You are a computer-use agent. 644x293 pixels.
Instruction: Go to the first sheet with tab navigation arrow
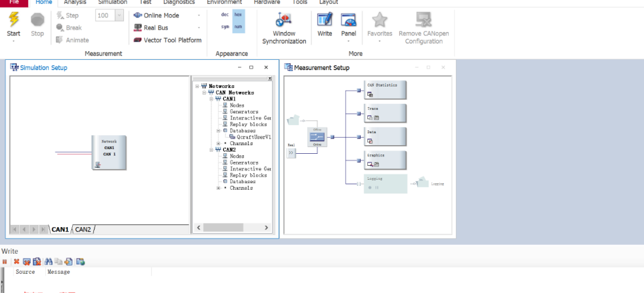[x=15, y=229]
